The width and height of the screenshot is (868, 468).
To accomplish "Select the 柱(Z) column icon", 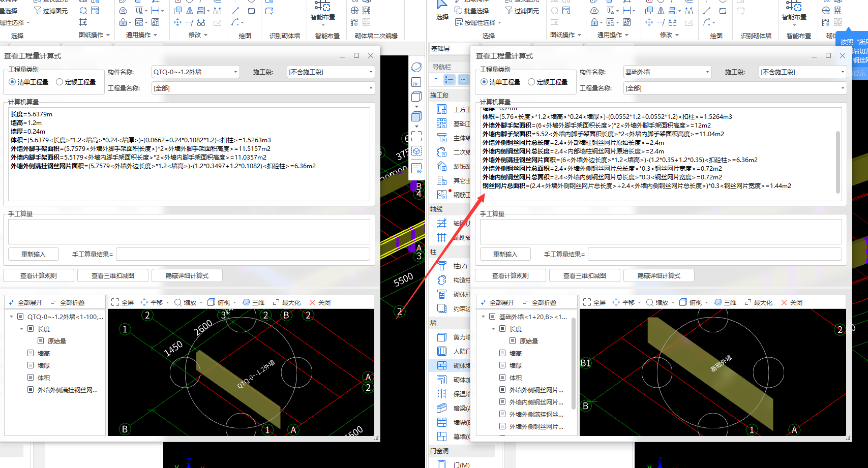I will pyautogui.click(x=442, y=266).
